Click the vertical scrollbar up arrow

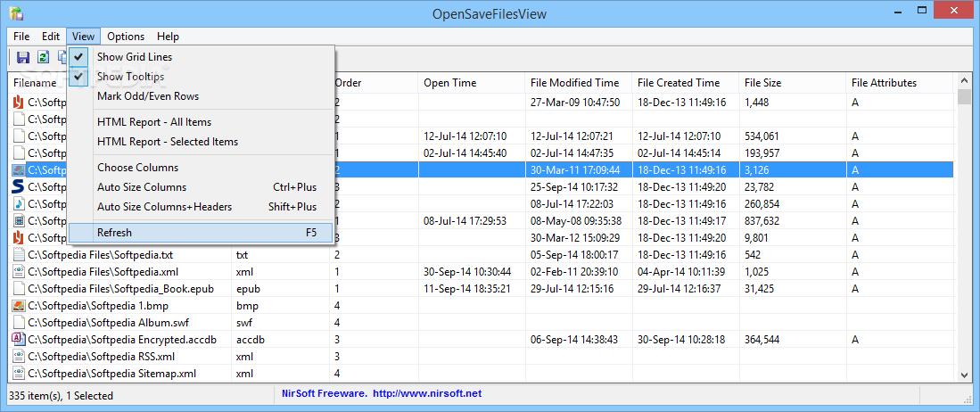963,81
